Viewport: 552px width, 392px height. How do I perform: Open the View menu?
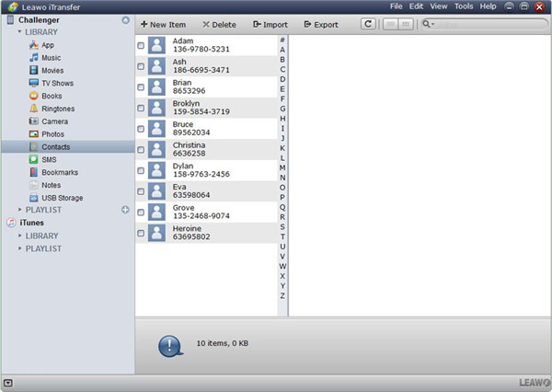coord(439,6)
